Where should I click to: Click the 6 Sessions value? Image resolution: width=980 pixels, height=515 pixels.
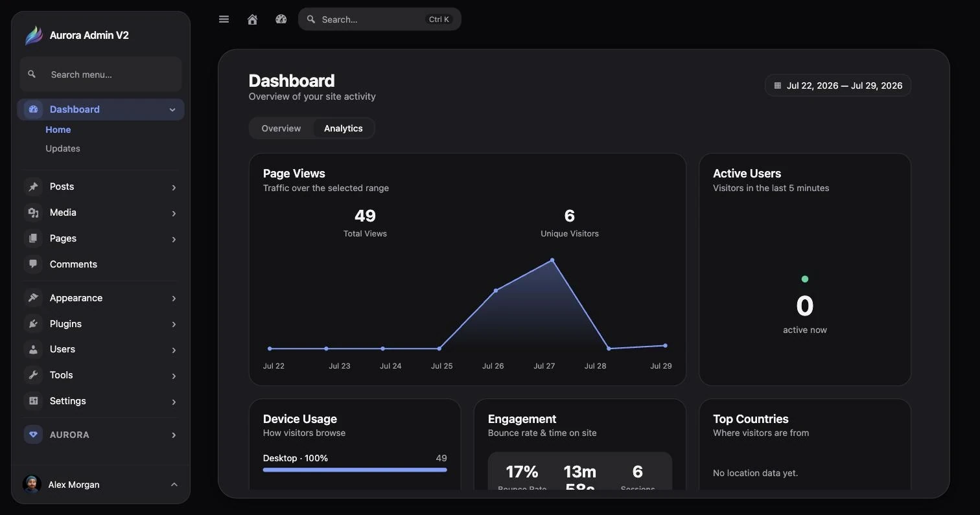(638, 472)
